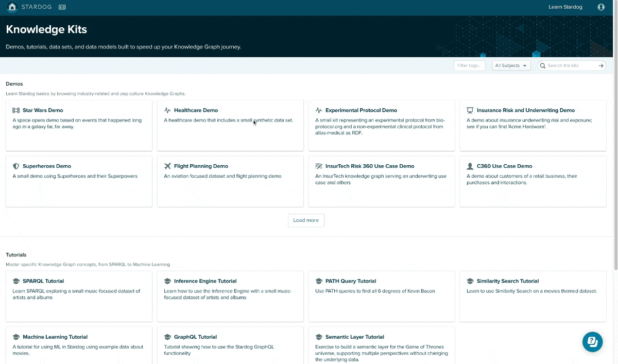Image resolution: width=618 pixels, height=364 pixels.
Task: Click the GraphQL Tutorial cap icon
Action: tap(167, 337)
